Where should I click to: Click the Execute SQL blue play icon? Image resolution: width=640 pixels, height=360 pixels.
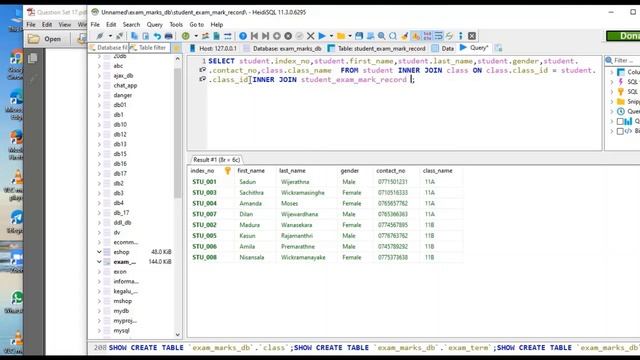322,36
